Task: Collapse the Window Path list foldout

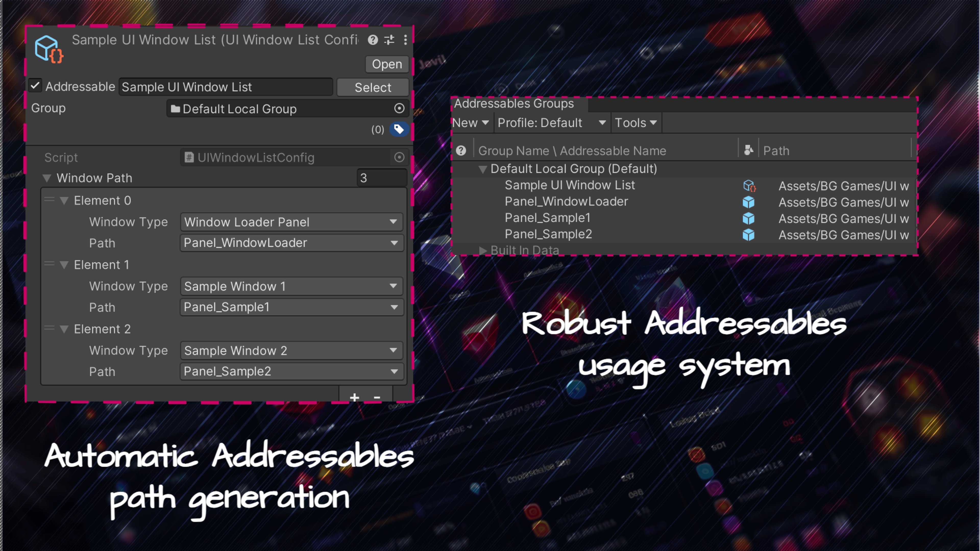Action: [47, 178]
